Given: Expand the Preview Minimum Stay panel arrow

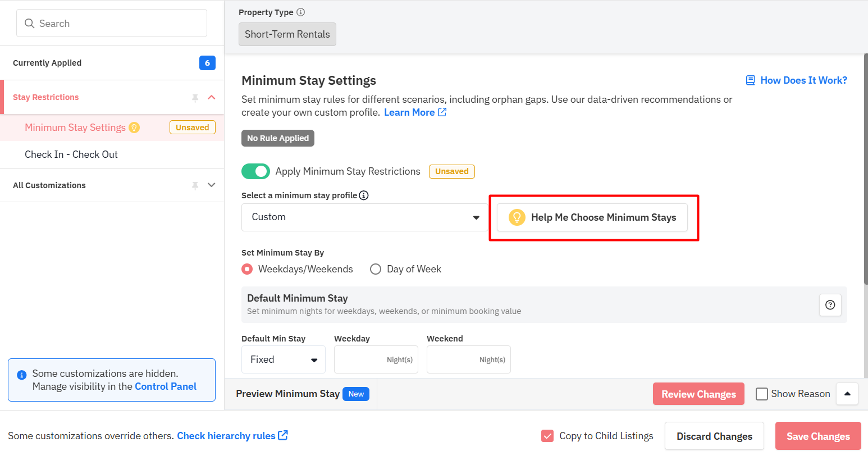Looking at the screenshot, I should coord(847,394).
